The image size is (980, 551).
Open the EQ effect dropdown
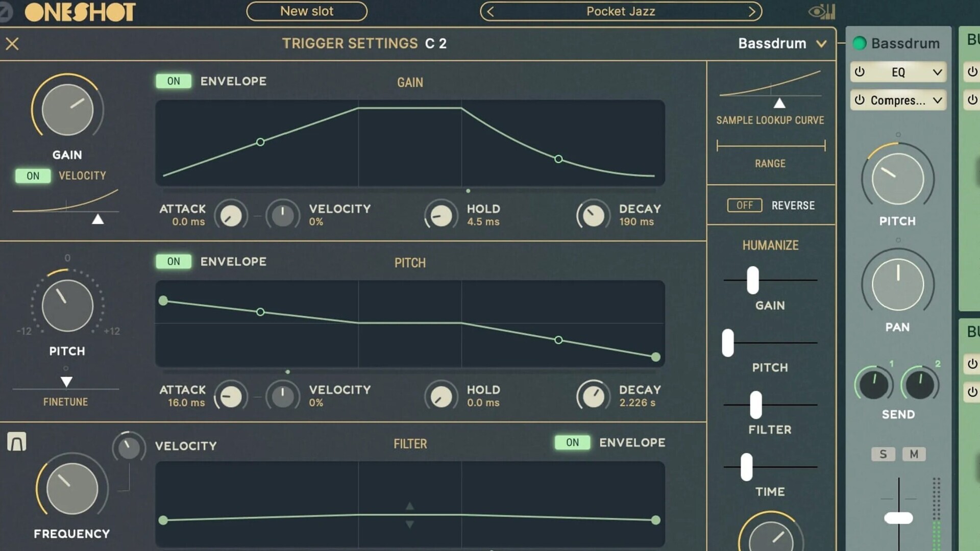(937, 72)
